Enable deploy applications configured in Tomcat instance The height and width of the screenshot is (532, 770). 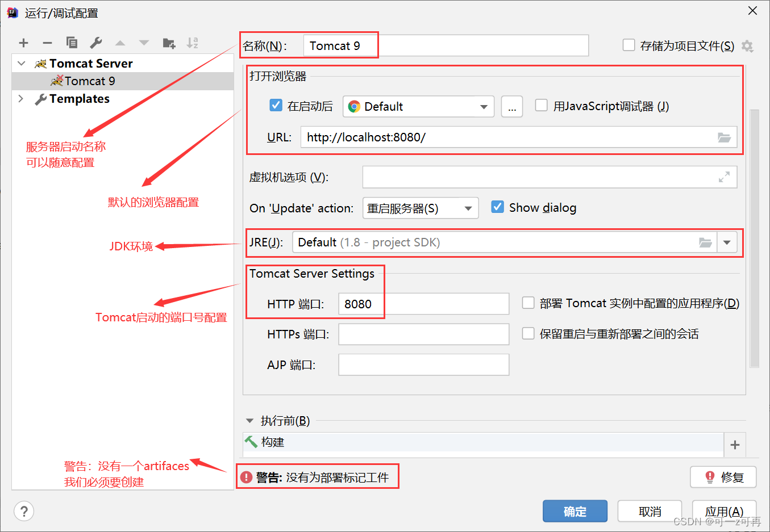coord(528,303)
